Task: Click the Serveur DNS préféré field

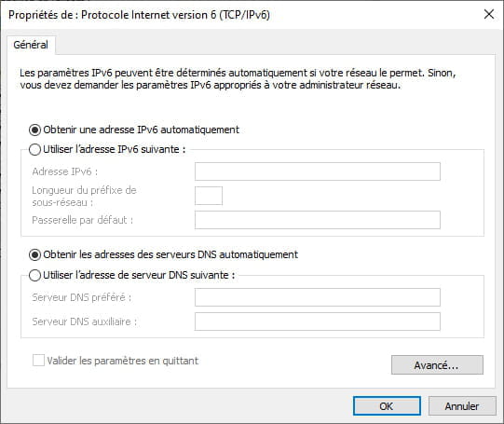Action: (318, 297)
